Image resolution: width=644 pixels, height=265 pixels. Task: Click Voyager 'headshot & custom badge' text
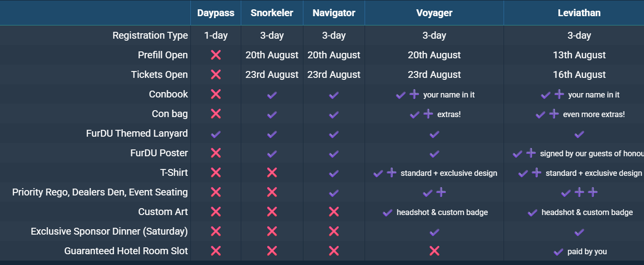[x=442, y=212]
